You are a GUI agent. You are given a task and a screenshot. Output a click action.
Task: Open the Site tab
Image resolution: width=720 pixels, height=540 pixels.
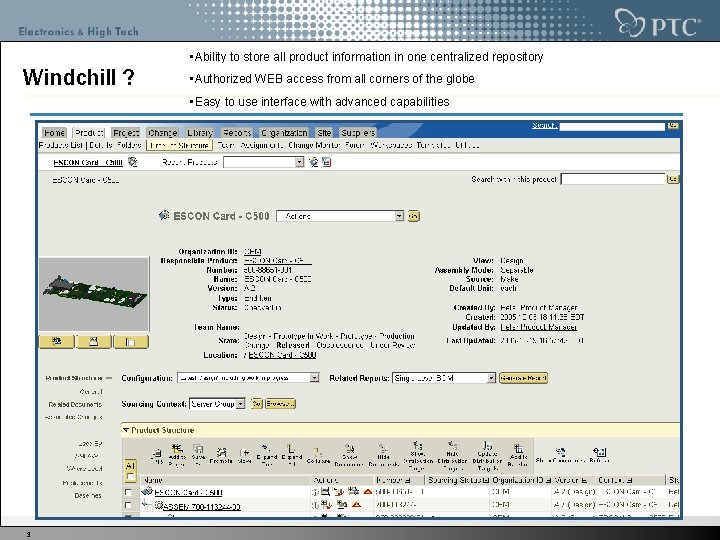(324, 133)
